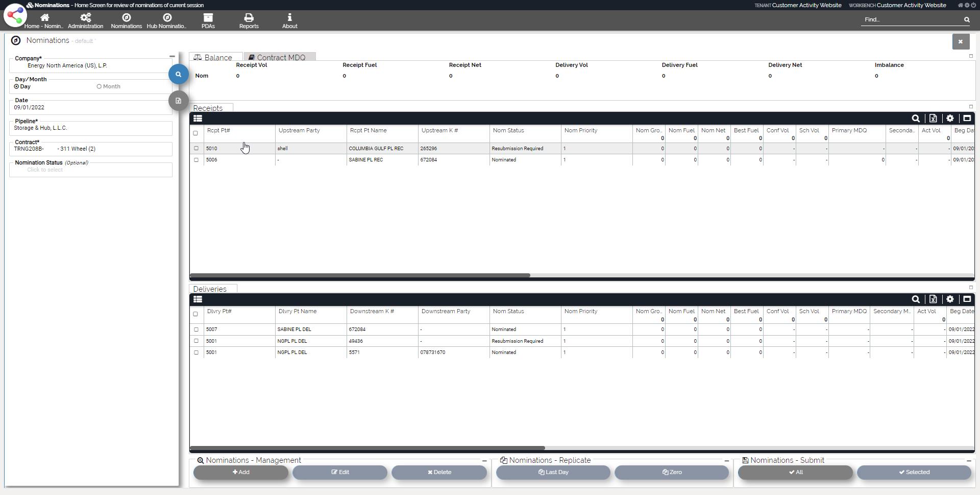Check the box for receipt point 5010
The image size is (980, 495).
tap(196, 149)
